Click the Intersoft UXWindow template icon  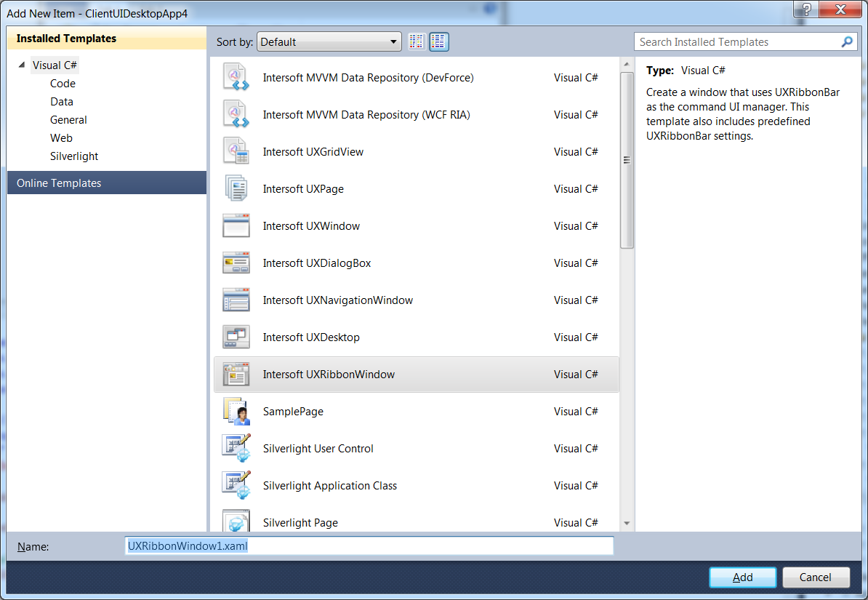pyautogui.click(x=236, y=226)
